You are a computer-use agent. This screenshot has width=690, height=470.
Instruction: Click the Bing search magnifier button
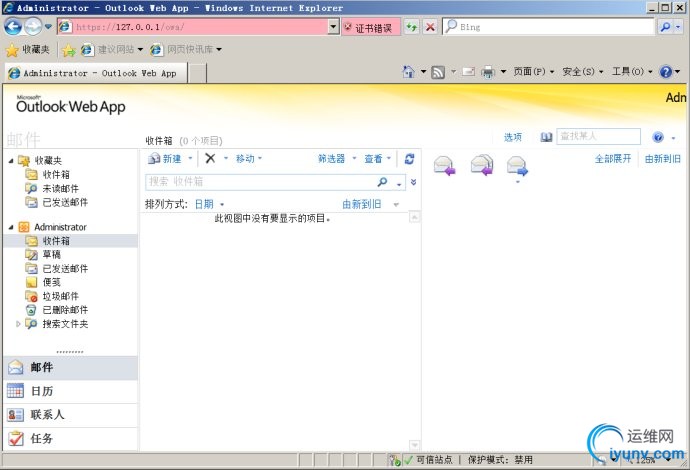coord(665,27)
